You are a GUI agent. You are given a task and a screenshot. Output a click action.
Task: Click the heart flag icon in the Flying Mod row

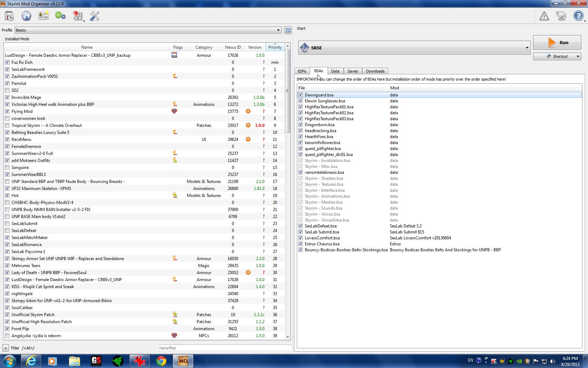174,111
